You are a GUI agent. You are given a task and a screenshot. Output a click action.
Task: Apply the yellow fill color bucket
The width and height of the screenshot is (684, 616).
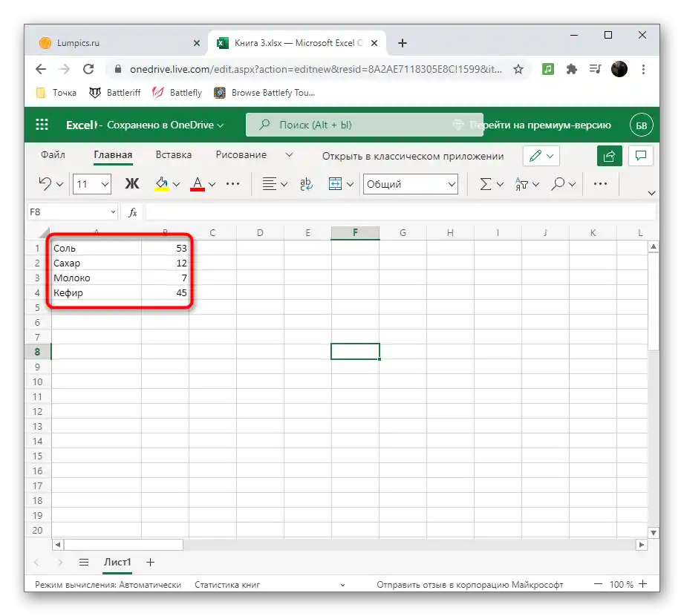click(x=162, y=184)
